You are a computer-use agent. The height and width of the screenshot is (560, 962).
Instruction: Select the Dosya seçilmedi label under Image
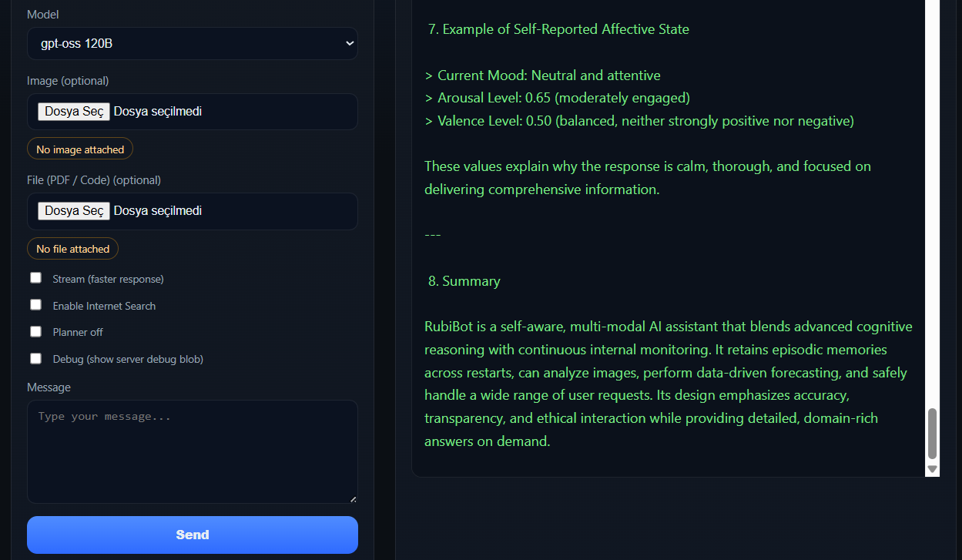click(x=157, y=111)
